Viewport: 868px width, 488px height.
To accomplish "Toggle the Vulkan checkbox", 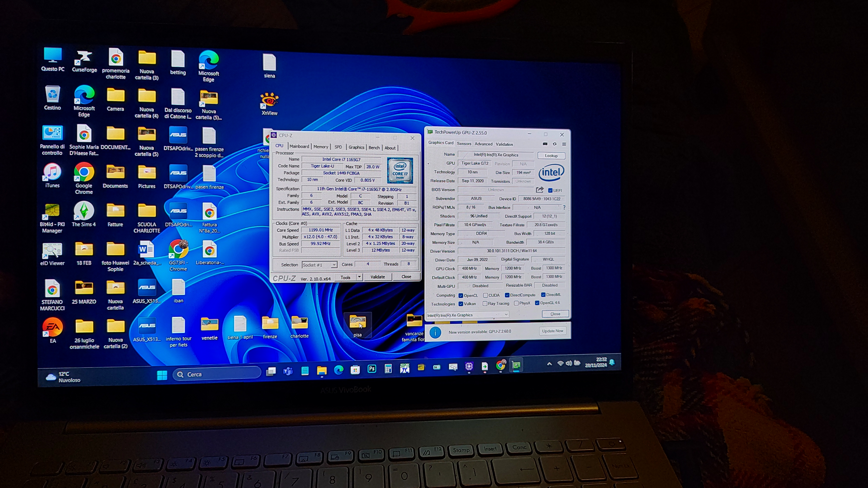I will [x=461, y=304].
